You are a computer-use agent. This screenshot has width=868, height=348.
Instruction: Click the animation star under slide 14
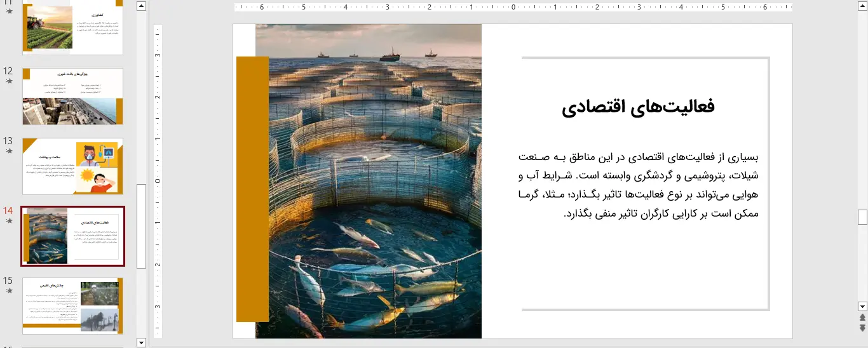click(x=9, y=221)
